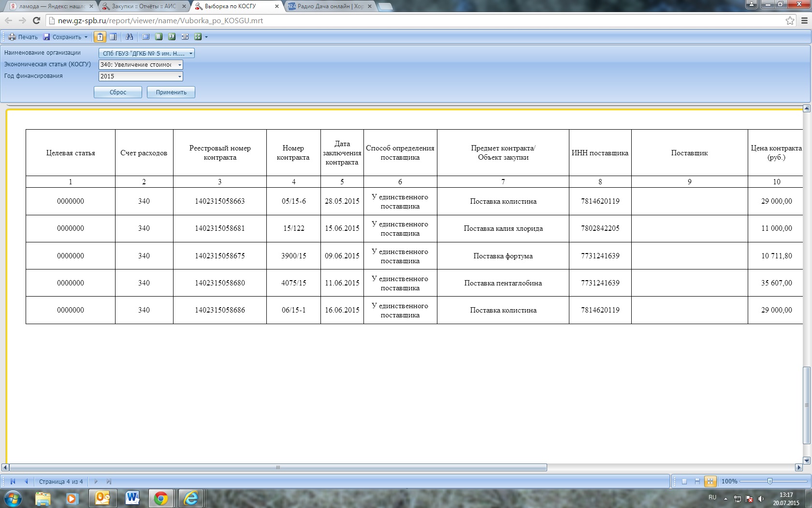
Task: Click the address bar URL field
Action: tap(416, 21)
